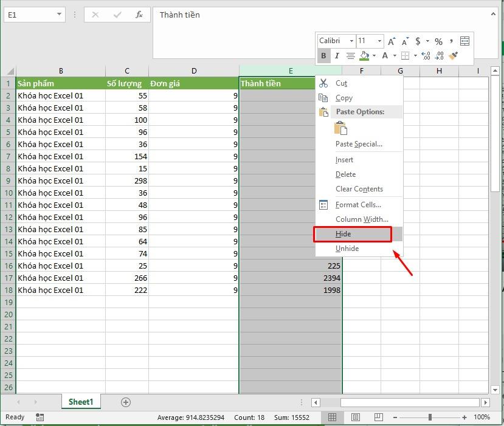The image size is (504, 426).
Task: Toggle italic formatting on the mini toolbar
Action: (x=336, y=55)
